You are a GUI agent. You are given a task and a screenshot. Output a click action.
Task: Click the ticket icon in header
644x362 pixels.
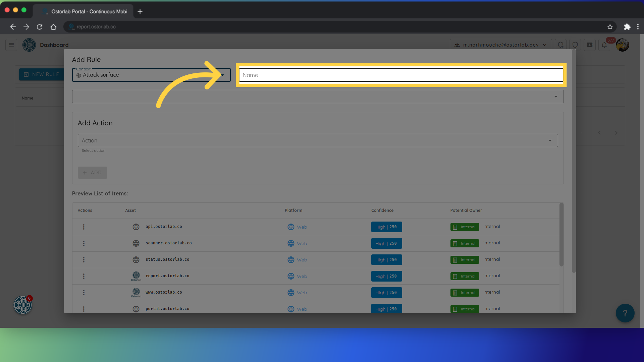coord(589,45)
